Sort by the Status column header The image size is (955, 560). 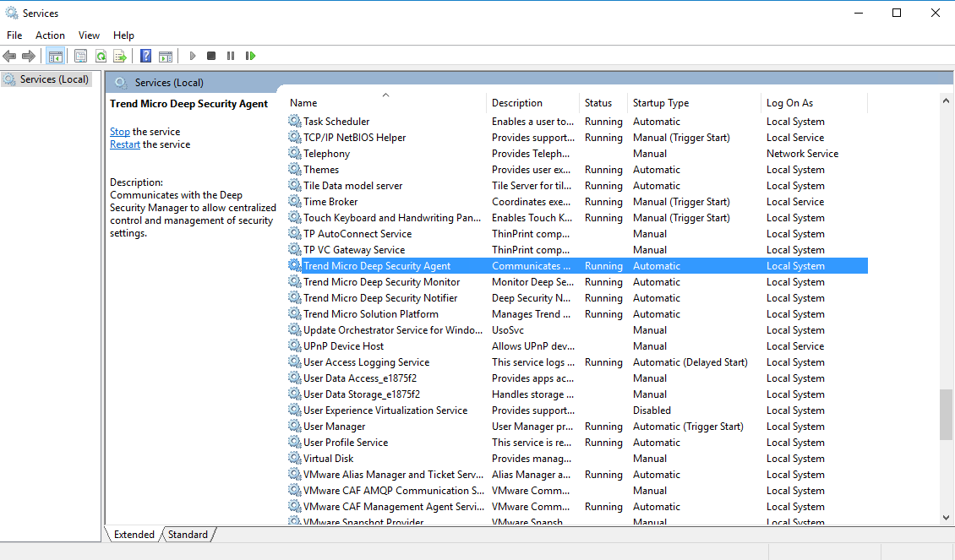coord(598,103)
